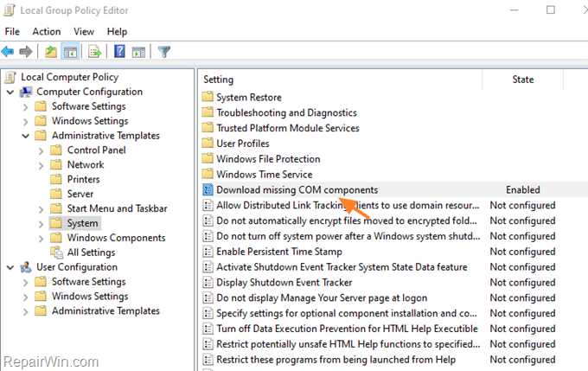The image size is (588, 371).
Task: Expand the Start Menu and Taskbar node
Action: point(42,209)
